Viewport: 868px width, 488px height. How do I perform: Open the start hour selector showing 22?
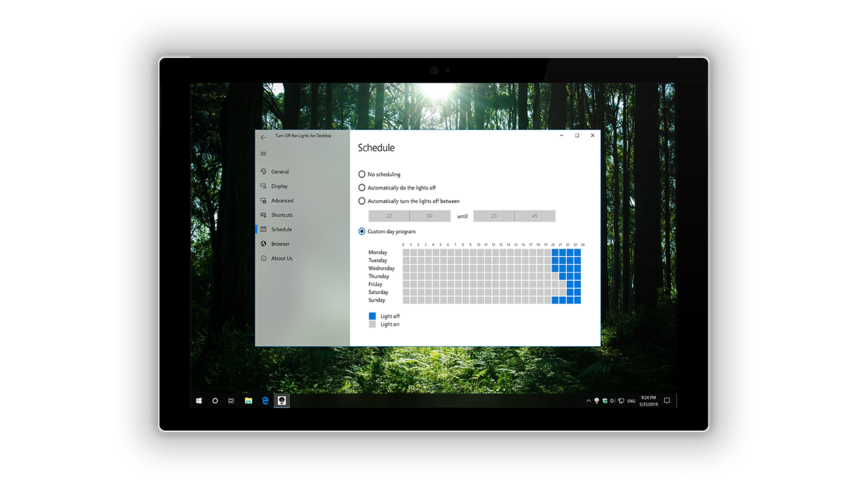tap(388, 215)
